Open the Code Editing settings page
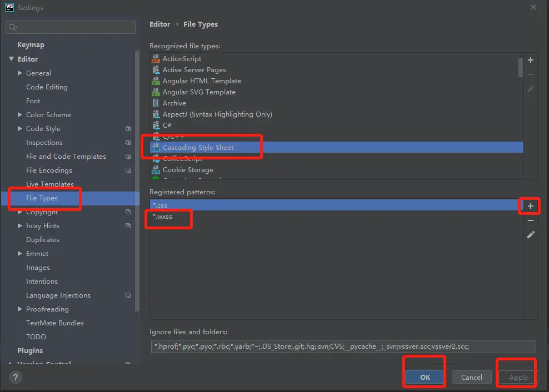 click(47, 87)
